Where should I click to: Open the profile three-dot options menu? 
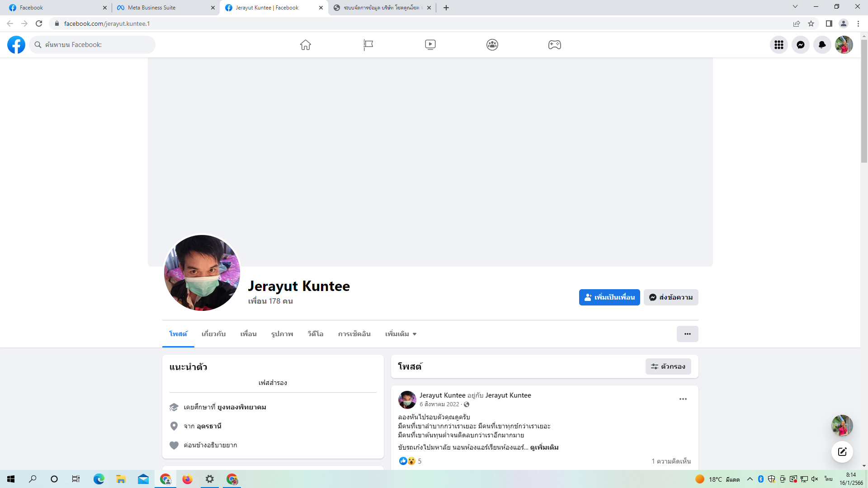(x=687, y=334)
